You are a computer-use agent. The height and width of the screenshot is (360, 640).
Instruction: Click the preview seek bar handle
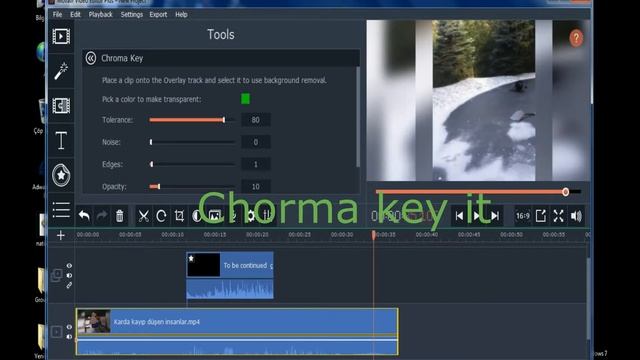(x=565, y=192)
